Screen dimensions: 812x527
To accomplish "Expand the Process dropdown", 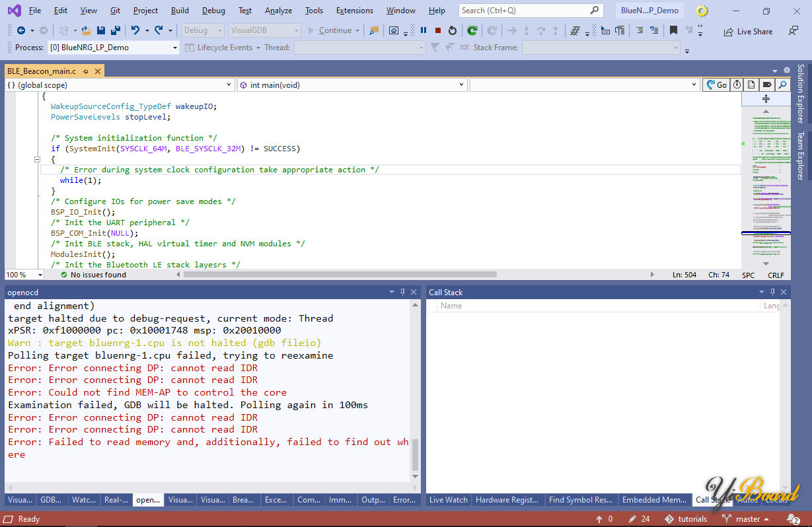I will point(175,48).
